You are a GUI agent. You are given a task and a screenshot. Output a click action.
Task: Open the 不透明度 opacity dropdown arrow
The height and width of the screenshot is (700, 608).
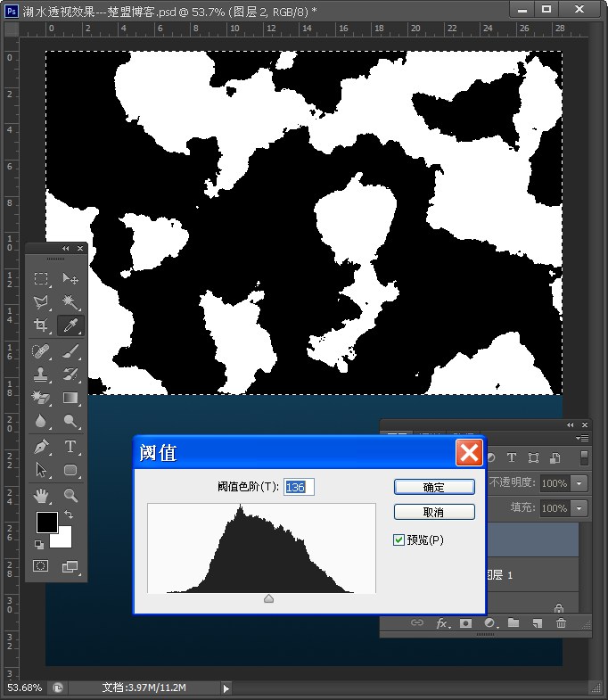[579, 483]
